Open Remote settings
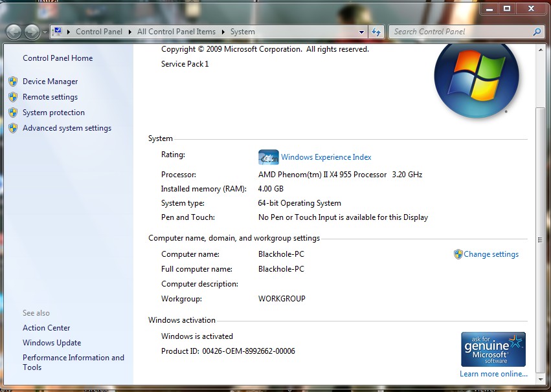Viewport: 551px width, 392px height. click(x=51, y=97)
